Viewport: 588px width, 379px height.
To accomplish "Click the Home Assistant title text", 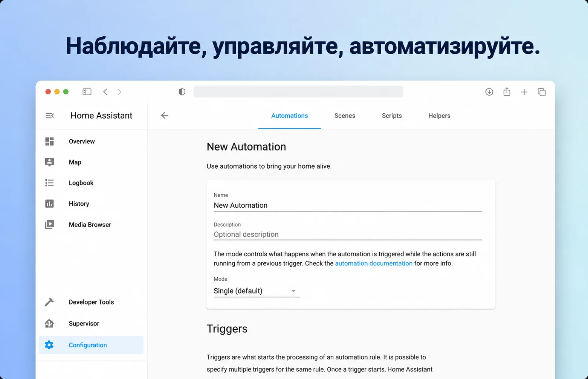I will pyautogui.click(x=101, y=116).
